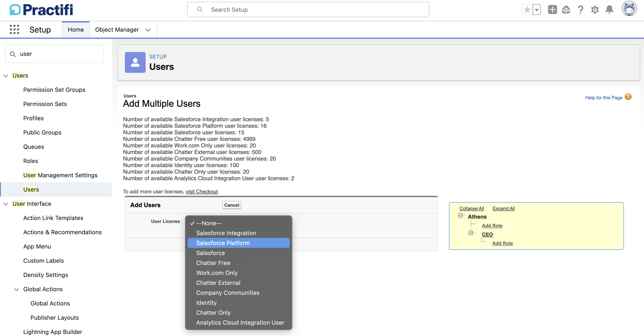644x336 pixels.
Task: Click the Users heading in sidebar
Action: click(20, 75)
